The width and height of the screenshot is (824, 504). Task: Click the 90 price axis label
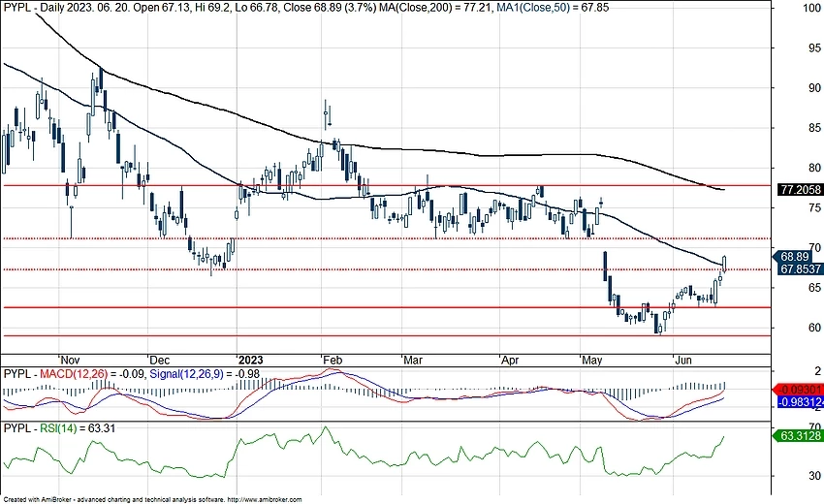tap(814, 88)
